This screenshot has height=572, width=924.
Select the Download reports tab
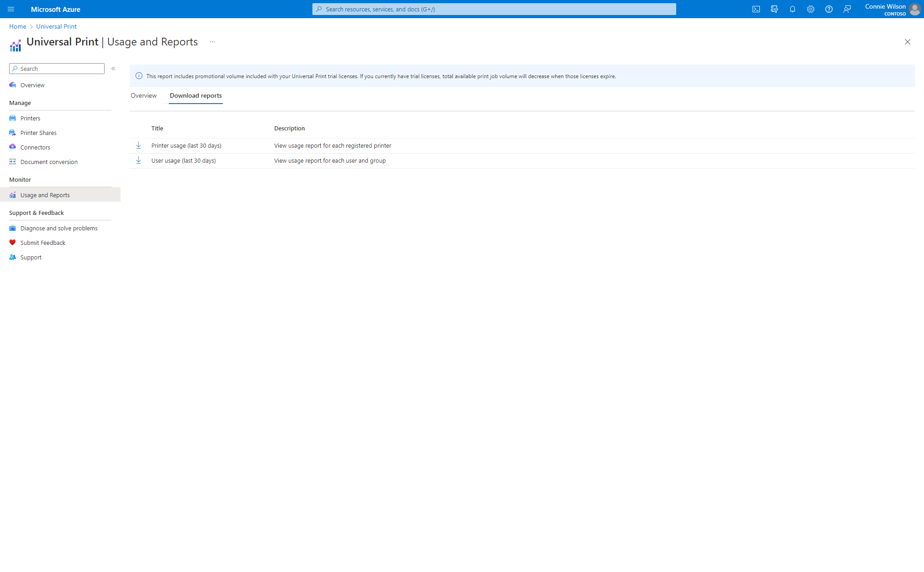tap(195, 95)
